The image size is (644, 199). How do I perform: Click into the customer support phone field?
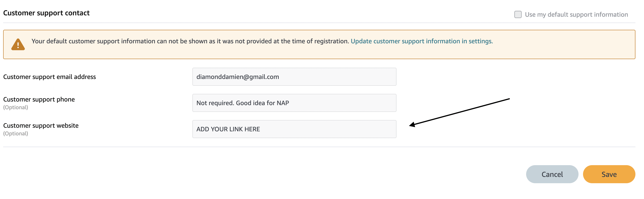(294, 103)
